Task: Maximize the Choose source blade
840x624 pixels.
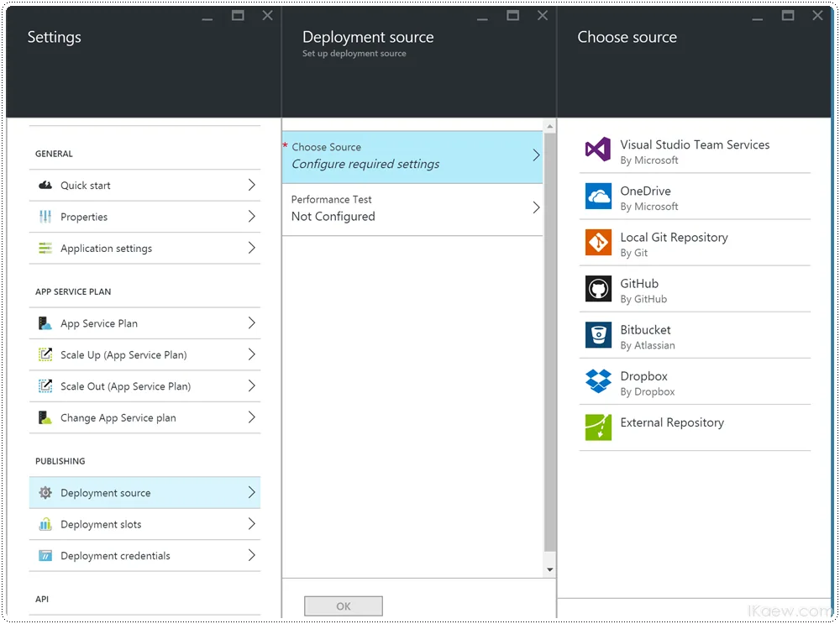Action: 788,15
